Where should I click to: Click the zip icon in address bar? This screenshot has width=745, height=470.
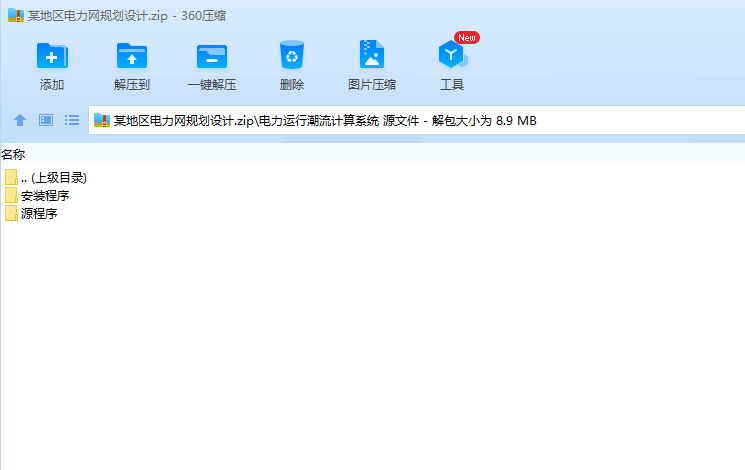point(102,120)
